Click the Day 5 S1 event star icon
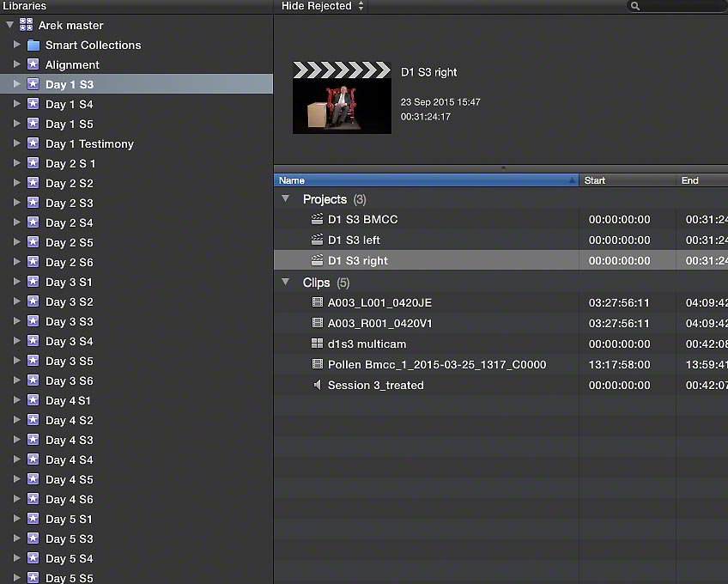 pyautogui.click(x=33, y=519)
